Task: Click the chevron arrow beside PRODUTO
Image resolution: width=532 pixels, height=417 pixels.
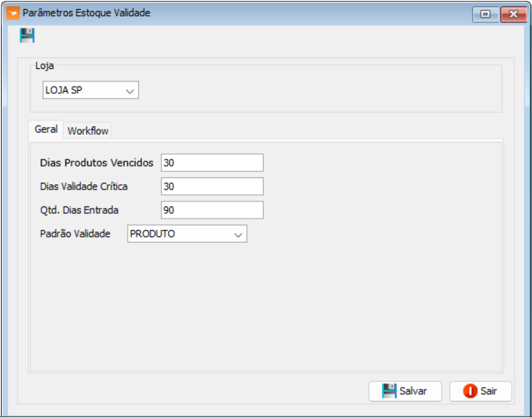Action: click(x=238, y=234)
